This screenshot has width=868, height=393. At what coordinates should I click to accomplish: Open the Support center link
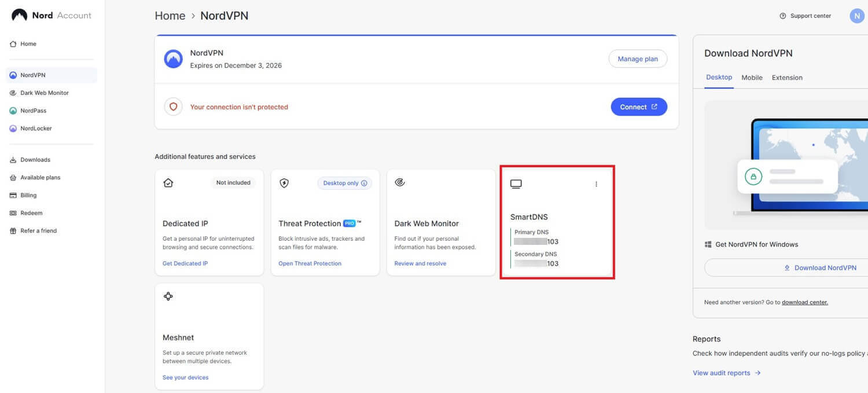click(x=806, y=16)
